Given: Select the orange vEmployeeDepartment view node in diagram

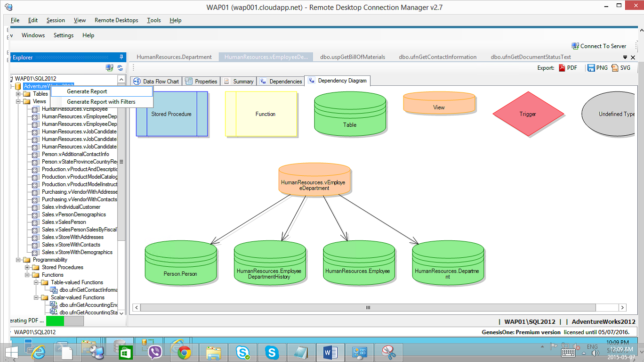Looking at the screenshot, I should (314, 180).
